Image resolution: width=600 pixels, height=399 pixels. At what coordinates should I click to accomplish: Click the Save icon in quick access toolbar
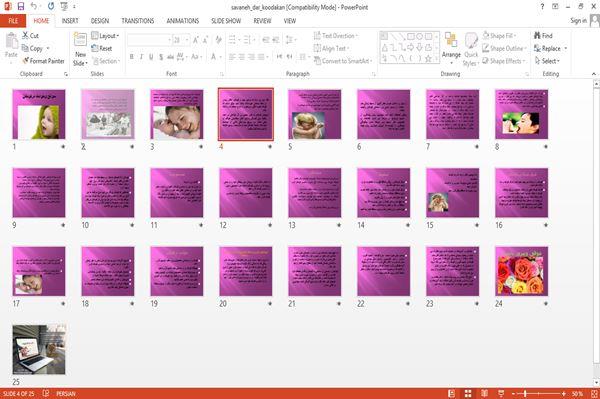point(21,6)
